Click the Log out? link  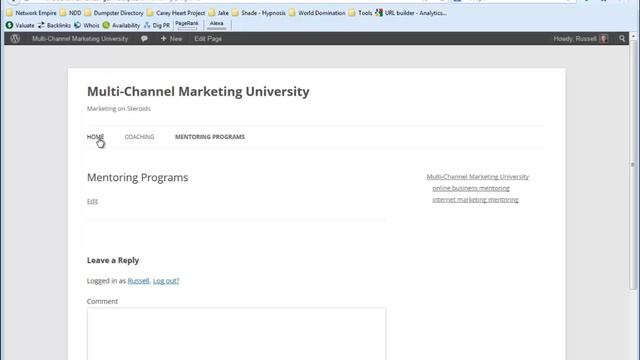click(166, 281)
